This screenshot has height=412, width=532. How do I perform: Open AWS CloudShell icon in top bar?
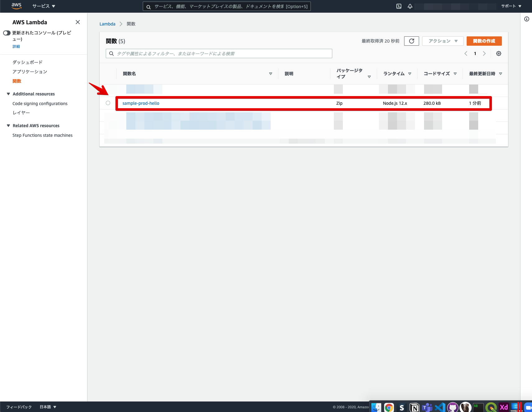(x=399, y=6)
